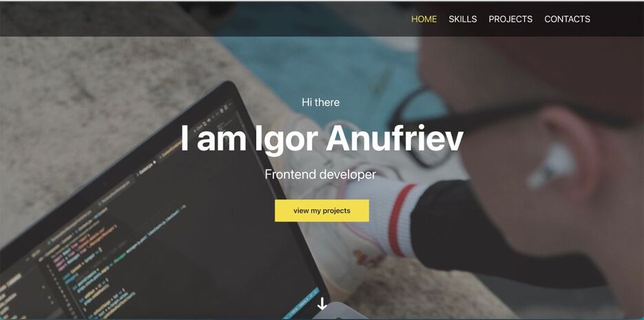
Task: Click the word "Igor" in the heading
Action: click(286, 140)
